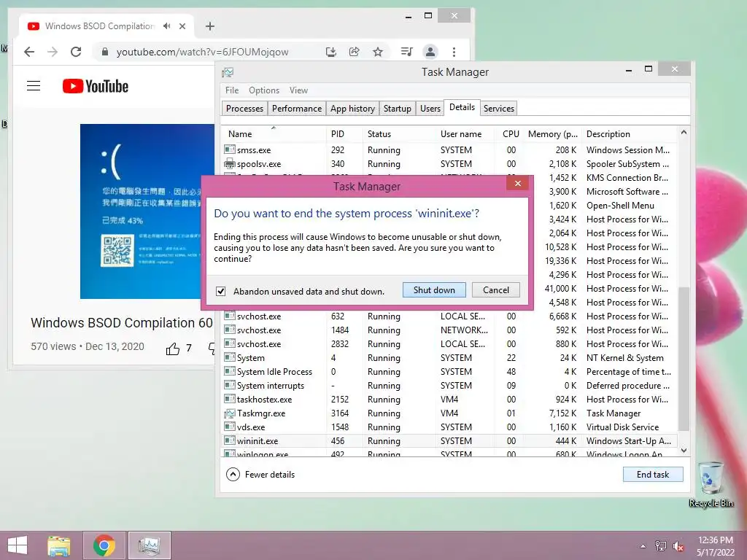The width and height of the screenshot is (747, 560).
Task: Select the spoolsv.exe process row
Action: coord(449,164)
